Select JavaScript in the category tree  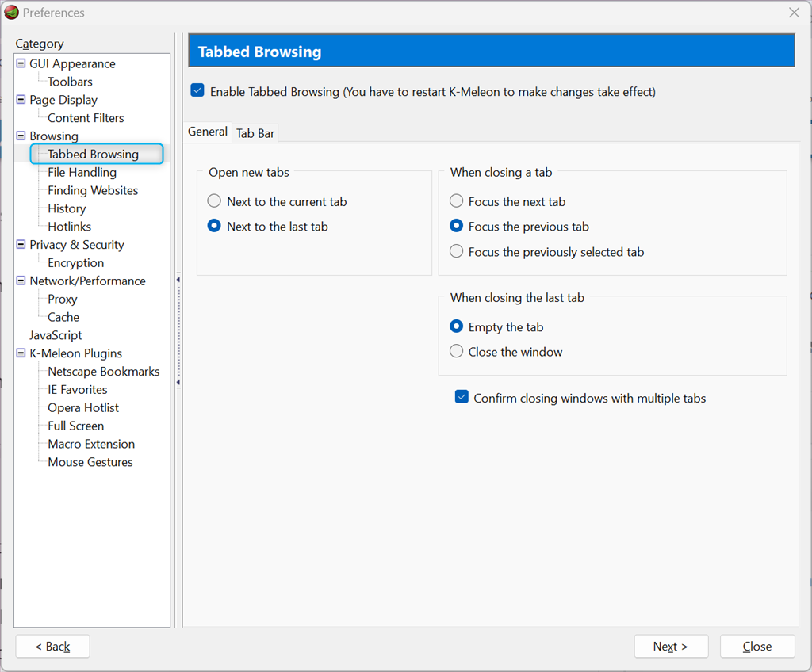click(56, 335)
